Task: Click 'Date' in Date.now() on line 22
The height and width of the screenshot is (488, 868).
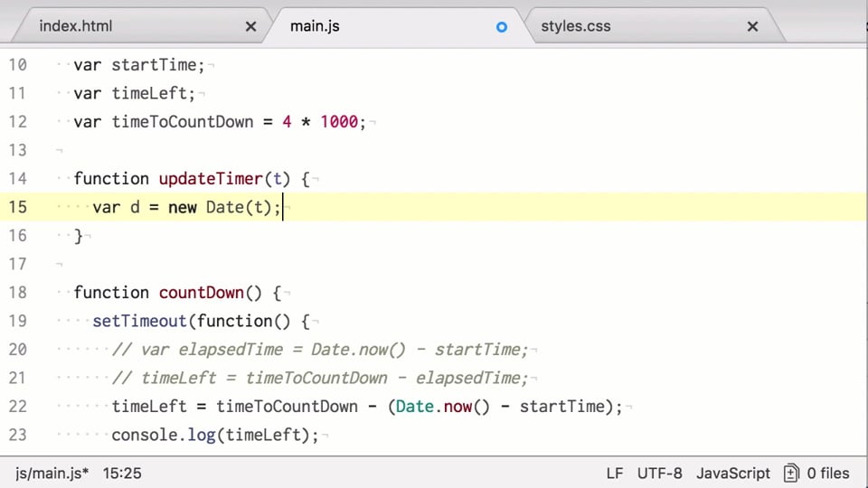Action: [x=415, y=406]
